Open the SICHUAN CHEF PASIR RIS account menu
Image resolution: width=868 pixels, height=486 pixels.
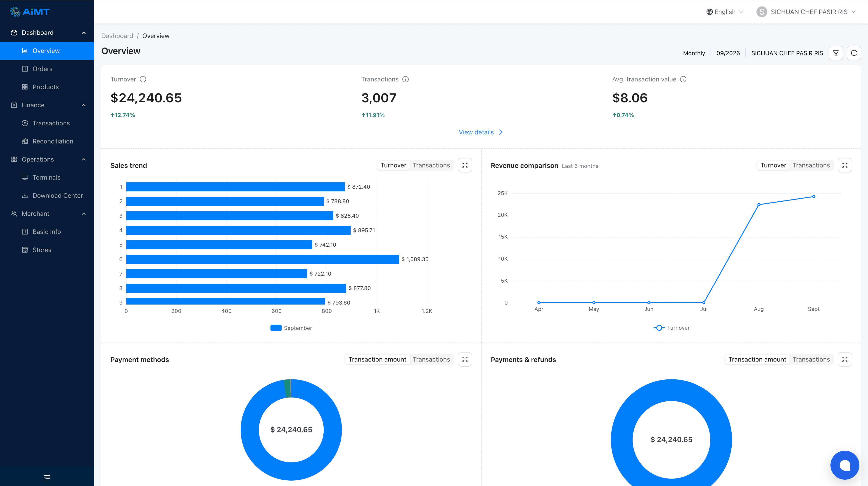coord(806,12)
